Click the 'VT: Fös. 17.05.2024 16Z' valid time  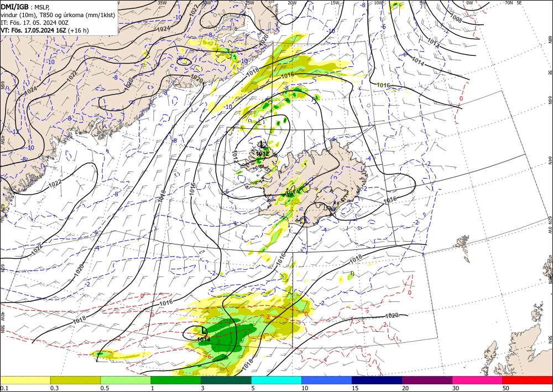34,30
